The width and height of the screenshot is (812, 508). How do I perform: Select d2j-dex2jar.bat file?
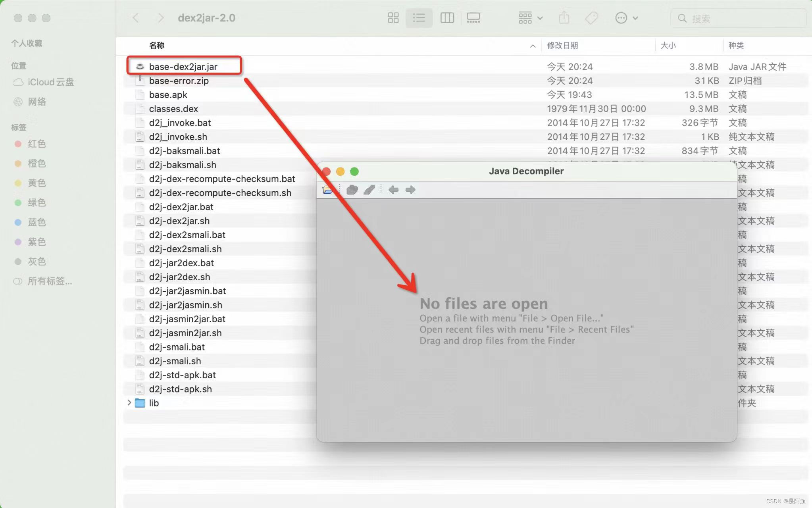click(181, 207)
